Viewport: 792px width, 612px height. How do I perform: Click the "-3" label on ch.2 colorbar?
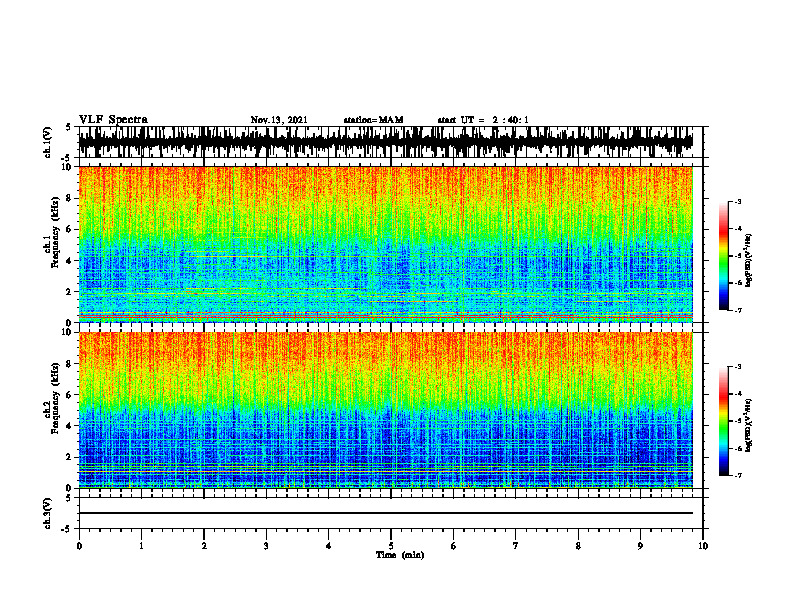click(738, 367)
